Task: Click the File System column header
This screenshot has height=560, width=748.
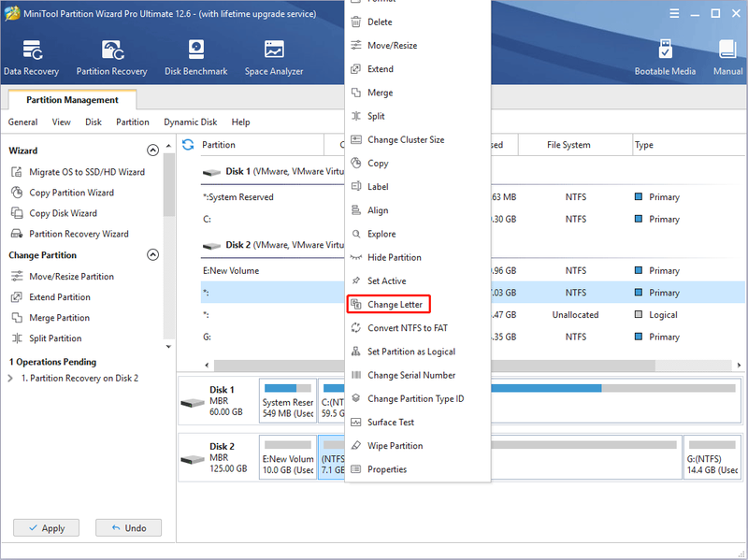Action: (x=575, y=145)
